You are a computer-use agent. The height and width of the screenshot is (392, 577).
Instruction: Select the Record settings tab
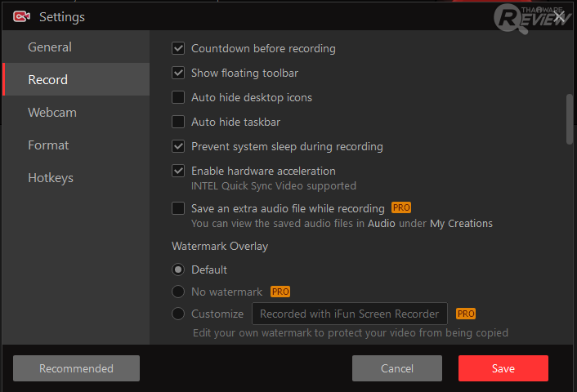pyautogui.click(x=76, y=79)
